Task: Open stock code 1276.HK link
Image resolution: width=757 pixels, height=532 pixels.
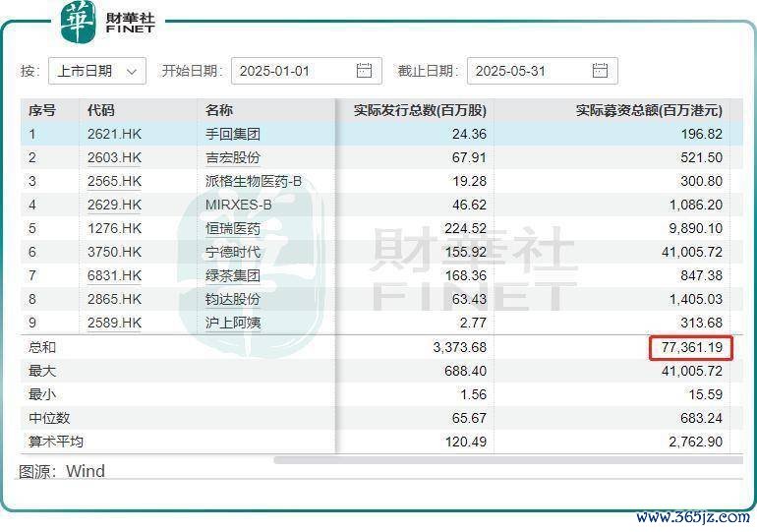Action: pyautogui.click(x=114, y=228)
